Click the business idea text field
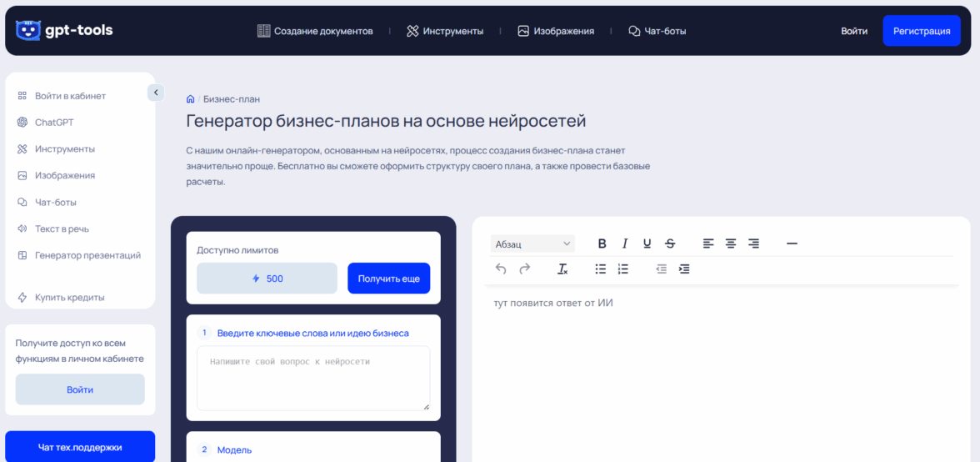This screenshot has height=462, width=980. coord(313,378)
